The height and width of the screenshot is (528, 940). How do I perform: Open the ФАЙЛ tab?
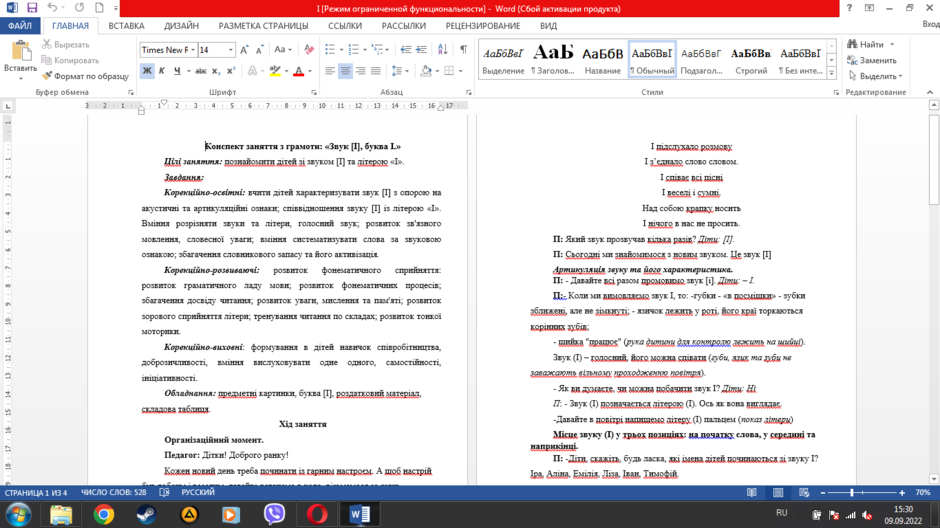(x=20, y=26)
